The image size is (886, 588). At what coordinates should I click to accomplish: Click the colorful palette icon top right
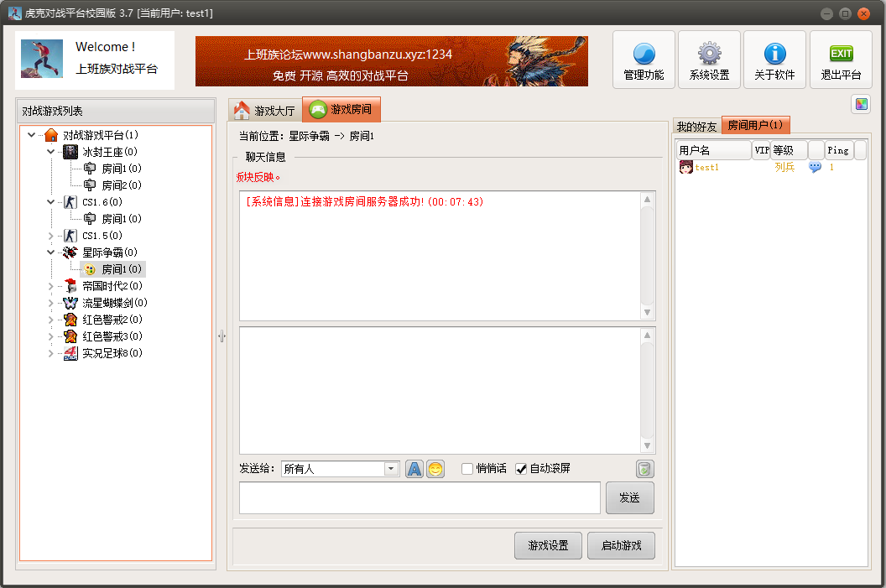pyautogui.click(x=860, y=103)
